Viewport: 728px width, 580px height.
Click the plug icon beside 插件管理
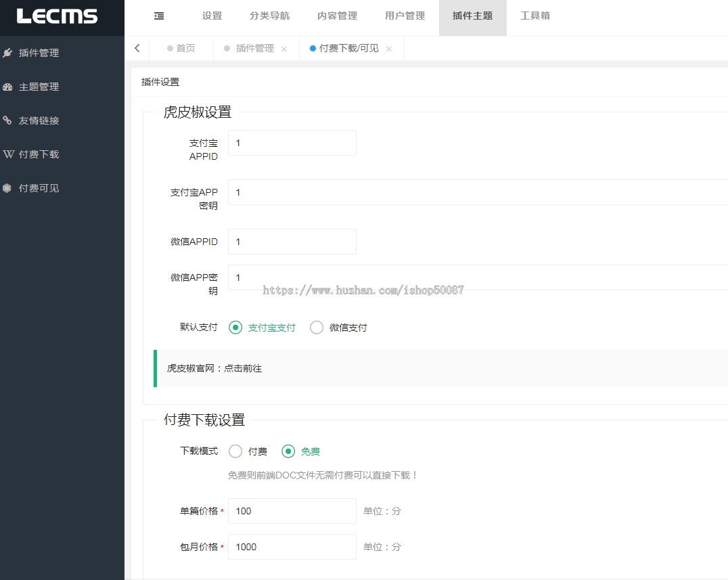(7, 53)
